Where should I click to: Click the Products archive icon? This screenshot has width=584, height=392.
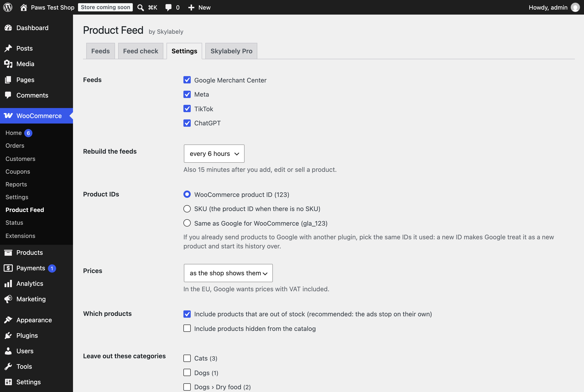[x=8, y=253]
